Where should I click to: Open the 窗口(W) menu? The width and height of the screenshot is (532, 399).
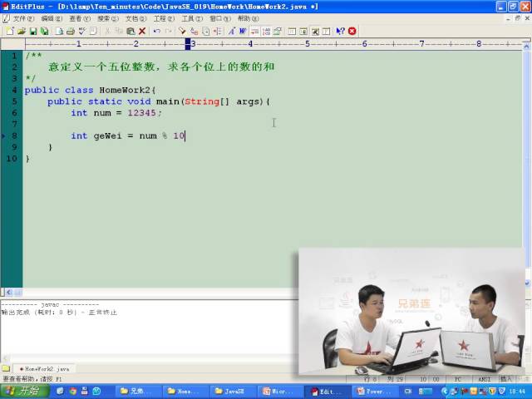pyautogui.click(x=220, y=18)
